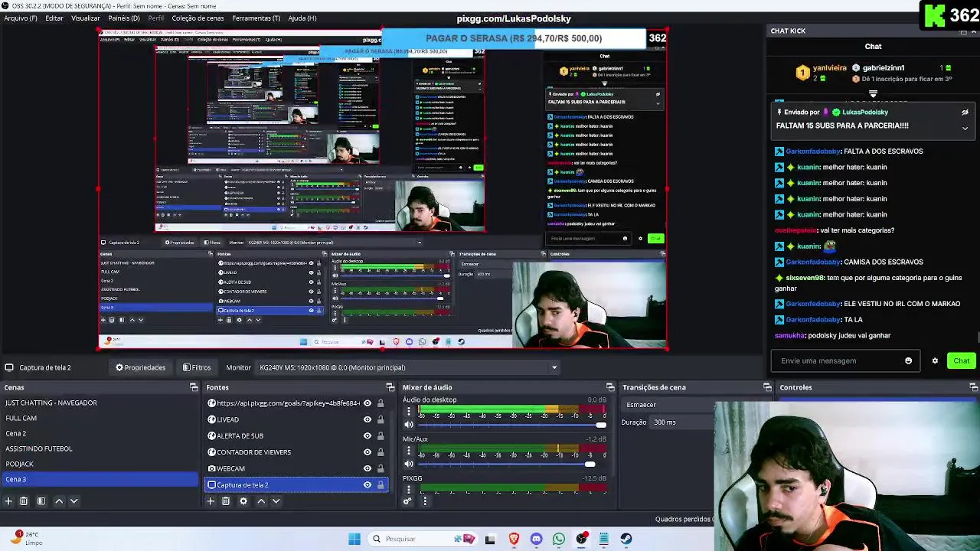
Task: Send message with green Chat button
Action: [x=961, y=361]
